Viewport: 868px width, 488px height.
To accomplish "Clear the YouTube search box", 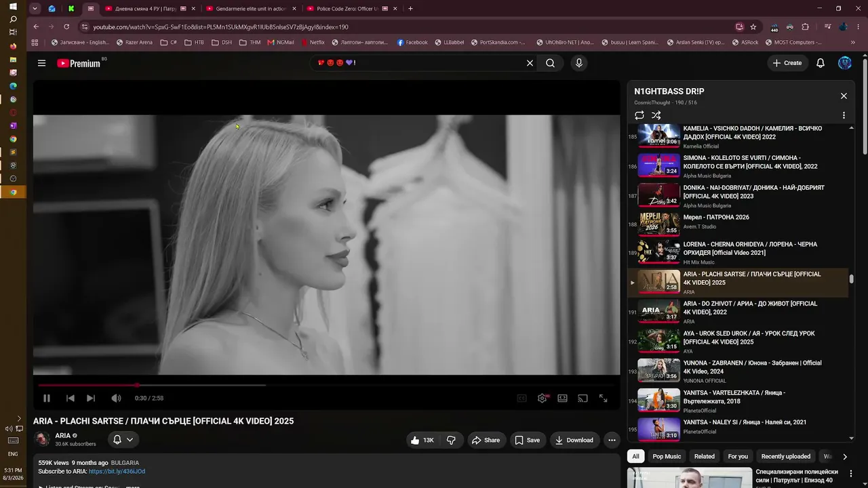I will tap(530, 63).
